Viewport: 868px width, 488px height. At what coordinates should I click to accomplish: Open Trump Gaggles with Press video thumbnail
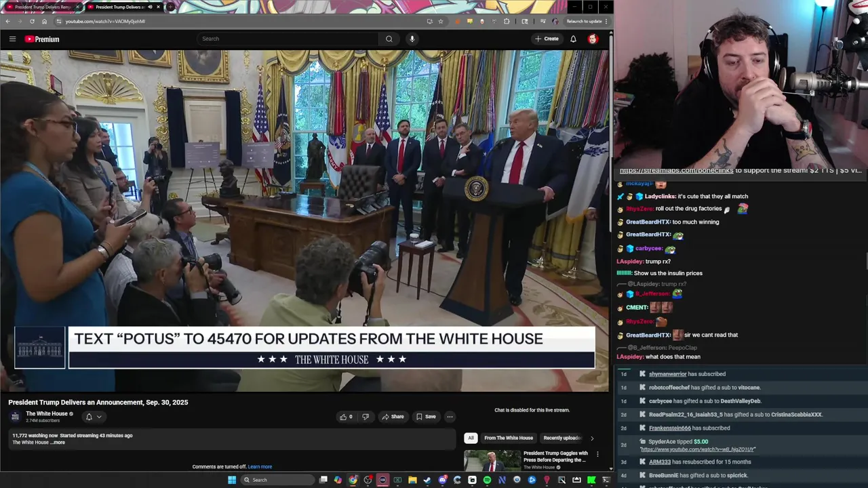pos(492,461)
